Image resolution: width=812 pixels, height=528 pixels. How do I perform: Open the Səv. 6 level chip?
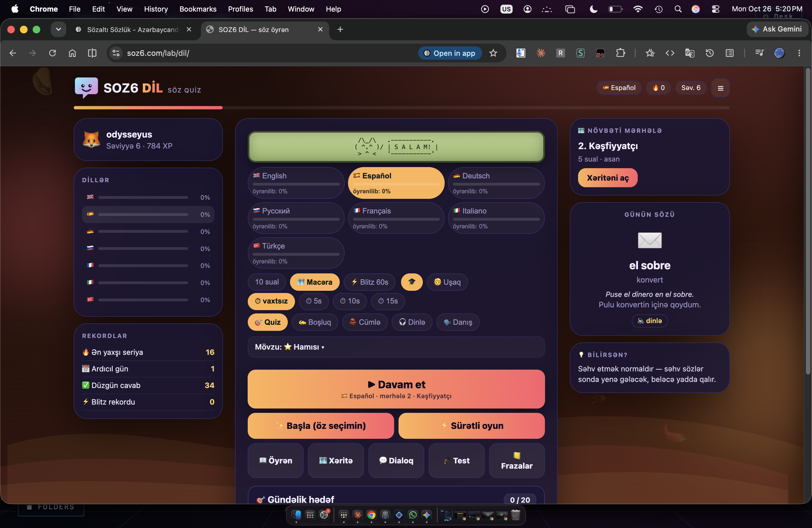pyautogui.click(x=690, y=88)
